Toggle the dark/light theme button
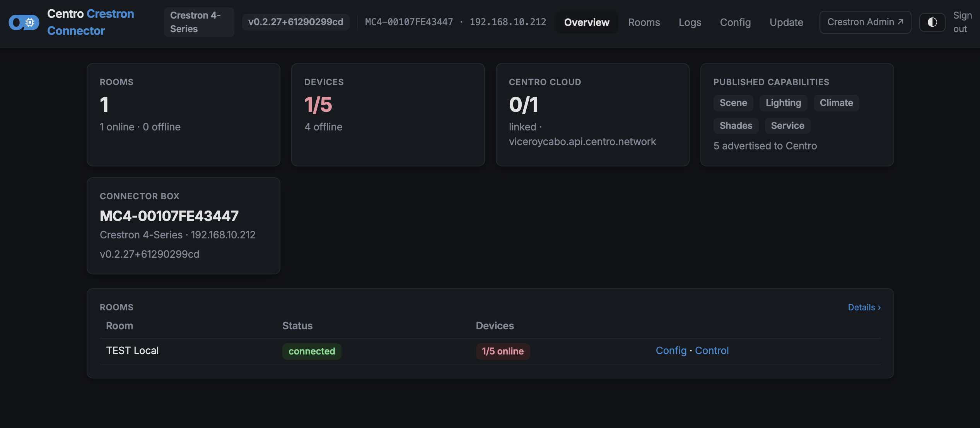This screenshot has width=980, height=428. click(x=932, y=22)
